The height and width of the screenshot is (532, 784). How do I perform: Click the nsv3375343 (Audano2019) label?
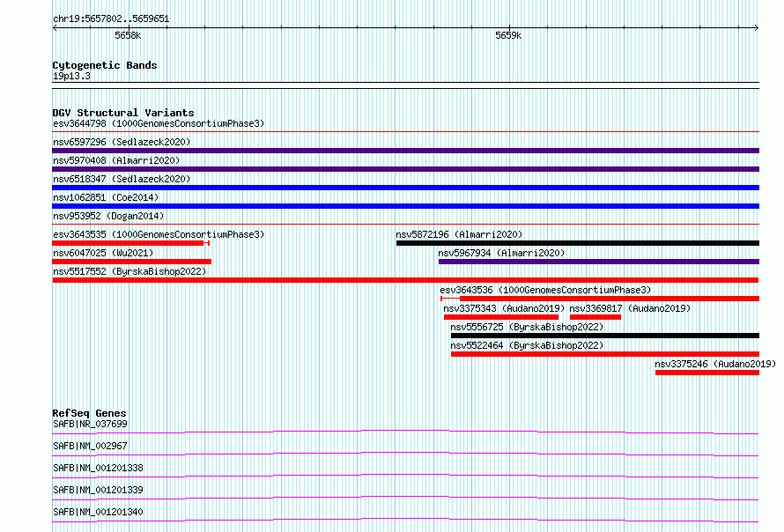(x=504, y=308)
